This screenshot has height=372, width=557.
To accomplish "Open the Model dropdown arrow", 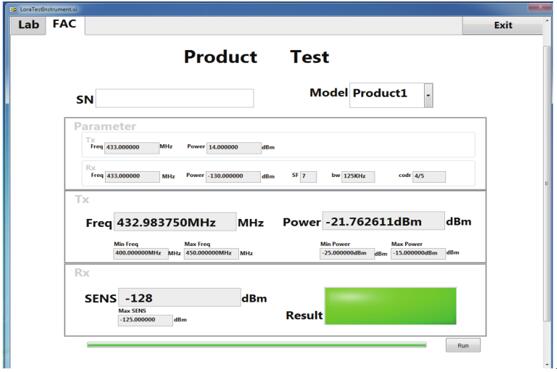I will [x=428, y=95].
